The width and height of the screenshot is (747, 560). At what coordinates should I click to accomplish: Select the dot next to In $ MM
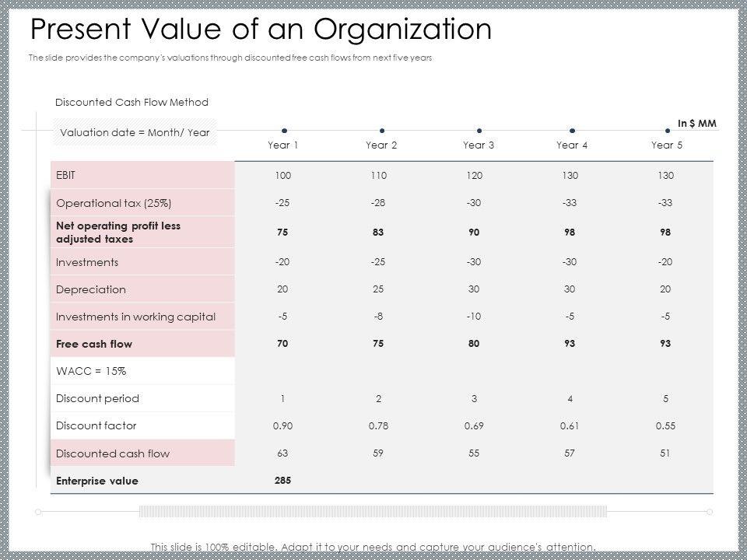[668, 131]
